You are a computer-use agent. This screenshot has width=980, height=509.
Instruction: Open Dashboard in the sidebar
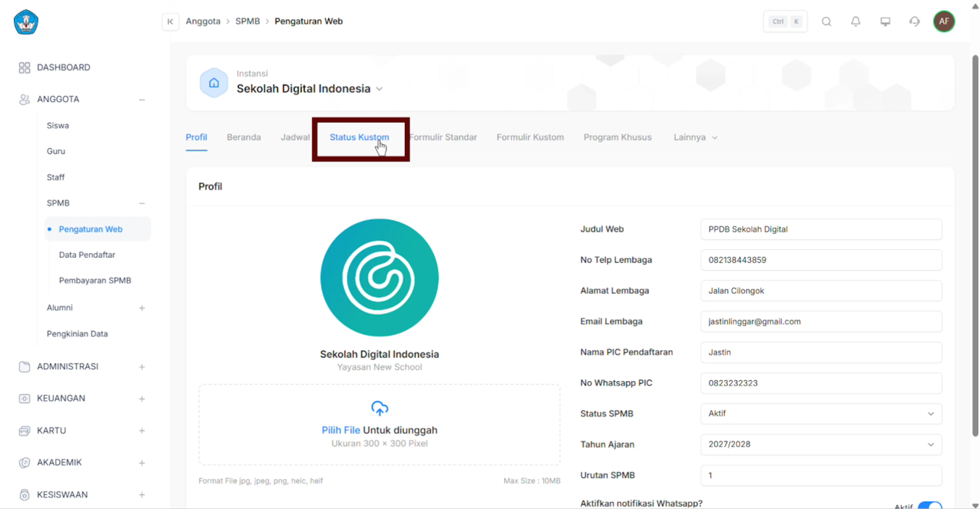(64, 68)
